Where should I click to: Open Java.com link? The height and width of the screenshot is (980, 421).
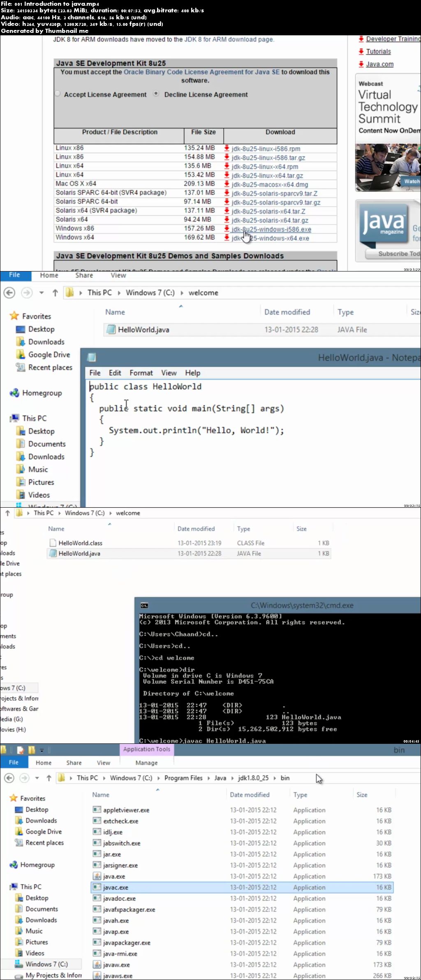pyautogui.click(x=380, y=64)
